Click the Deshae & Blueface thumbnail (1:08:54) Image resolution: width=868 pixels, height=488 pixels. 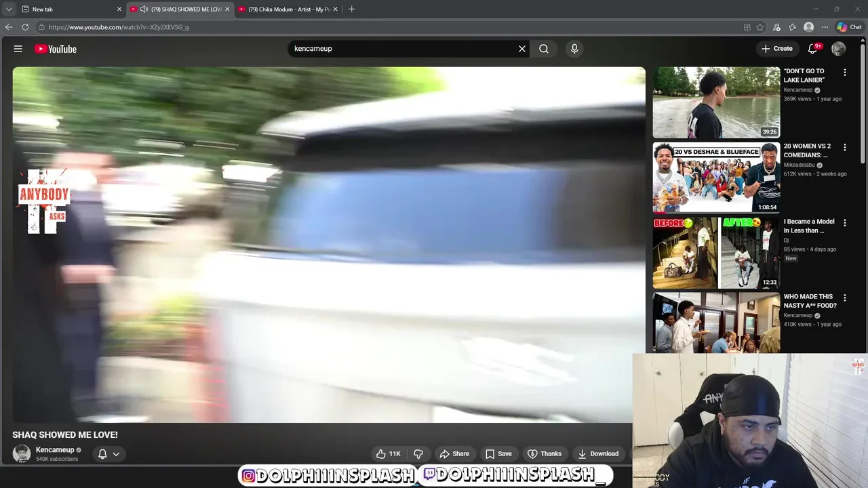tap(716, 178)
